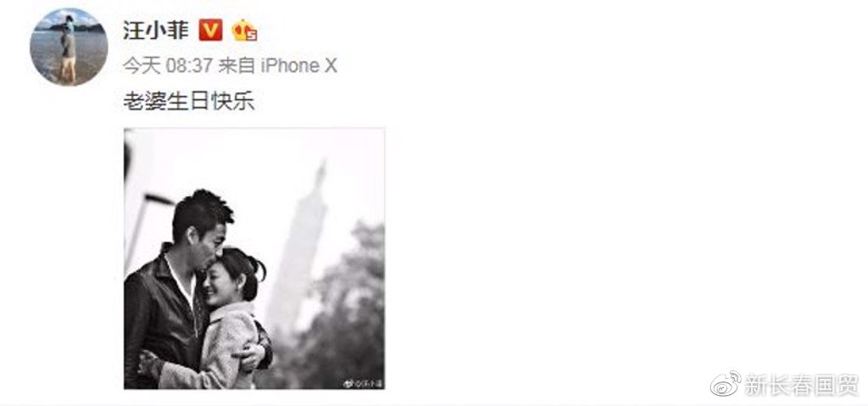Viewport: 868px width, 406px height.
Task: Click the 新长春国贸 watermark text
Action: [x=802, y=385]
